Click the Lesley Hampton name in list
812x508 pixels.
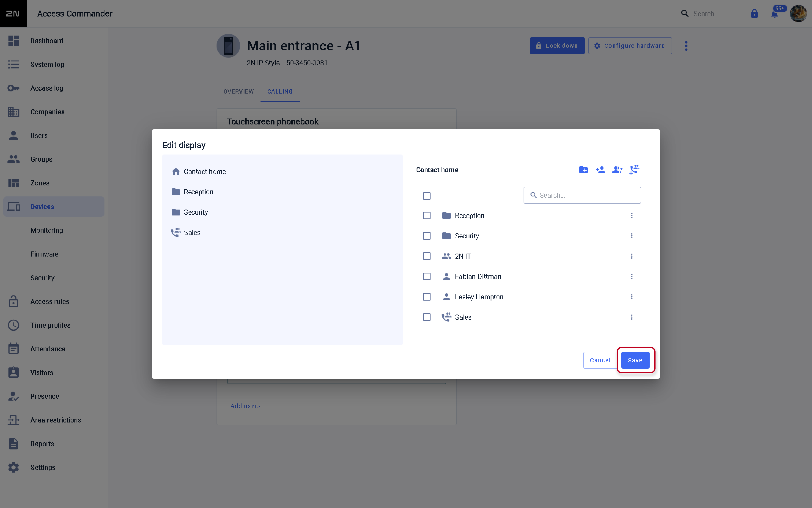[479, 297]
